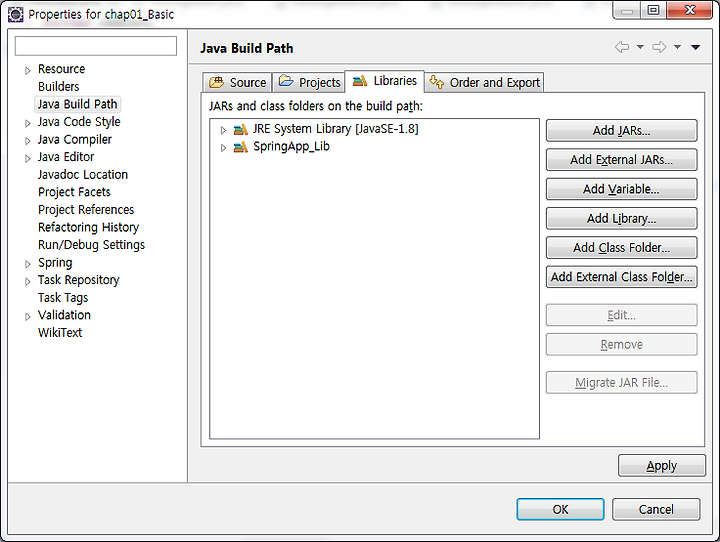Expand the Resource tree item
This screenshot has height=542, width=720.
28,70
